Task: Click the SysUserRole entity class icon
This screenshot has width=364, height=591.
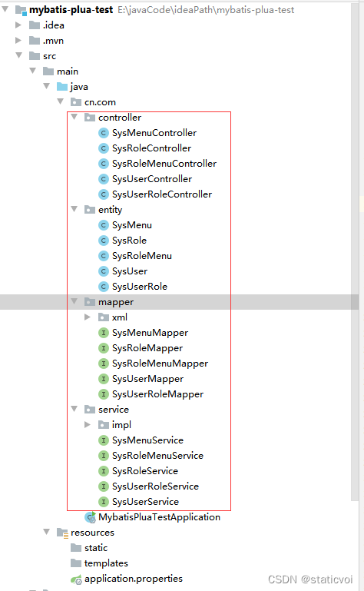Action: (x=103, y=287)
